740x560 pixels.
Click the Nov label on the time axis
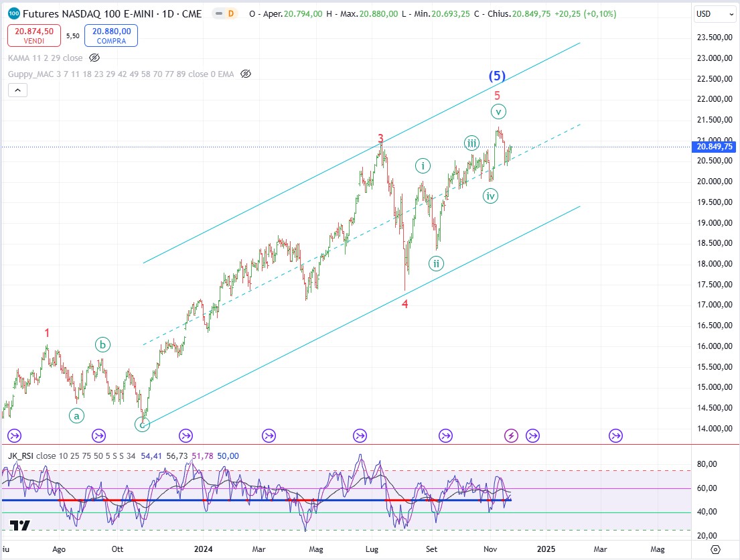490,549
